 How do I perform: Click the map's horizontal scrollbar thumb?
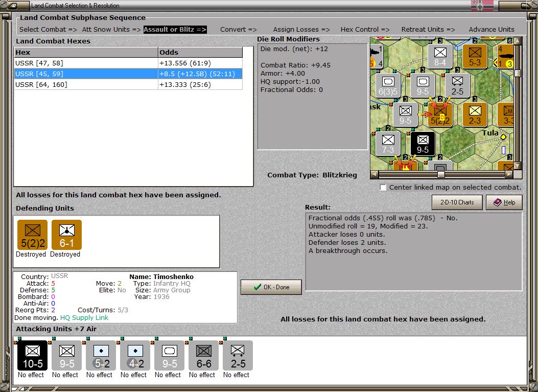(x=440, y=174)
